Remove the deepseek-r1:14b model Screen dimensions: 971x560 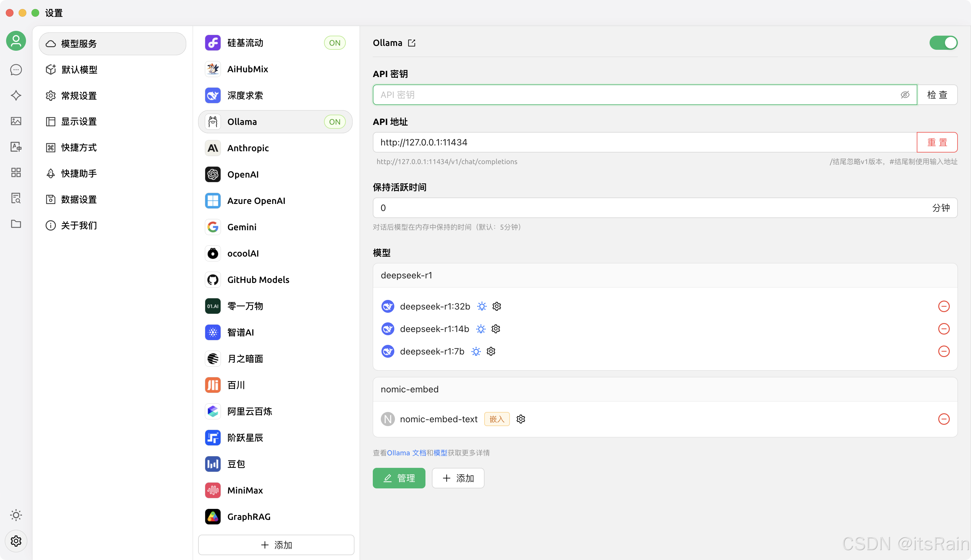944,329
